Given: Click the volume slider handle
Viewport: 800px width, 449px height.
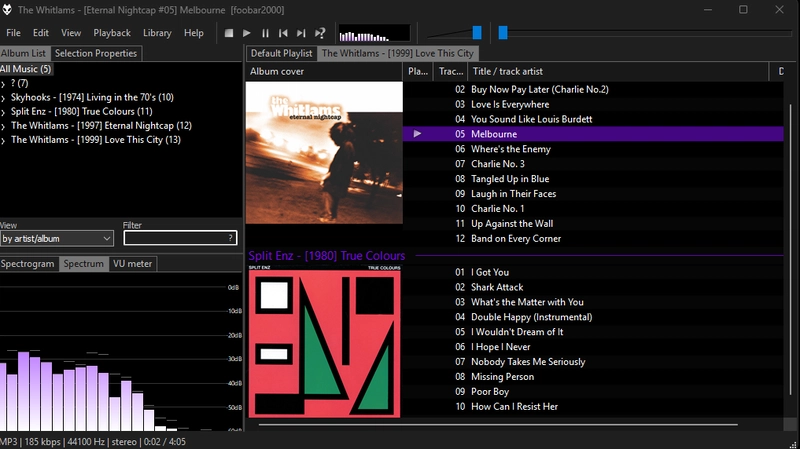Looking at the screenshot, I should 477,33.
